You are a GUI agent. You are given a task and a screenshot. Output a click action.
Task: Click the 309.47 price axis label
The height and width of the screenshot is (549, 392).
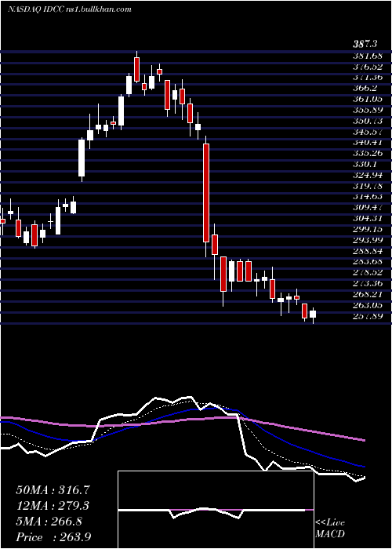(368, 208)
